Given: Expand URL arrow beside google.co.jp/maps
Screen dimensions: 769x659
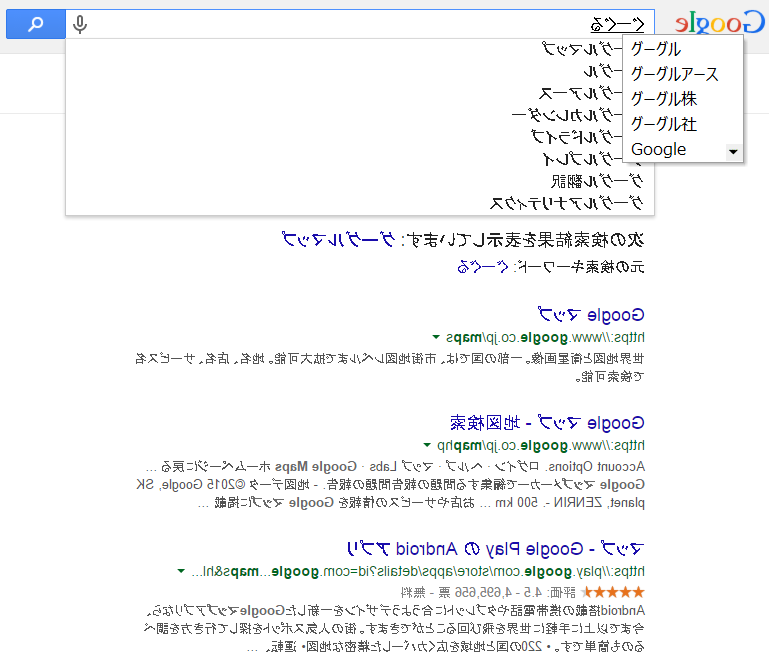Looking at the screenshot, I should click(x=436, y=337).
